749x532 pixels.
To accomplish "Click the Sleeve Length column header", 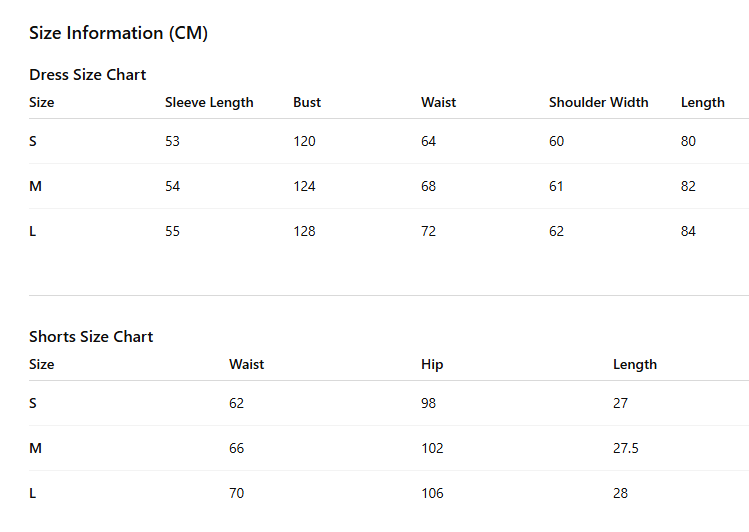I will point(209,103).
